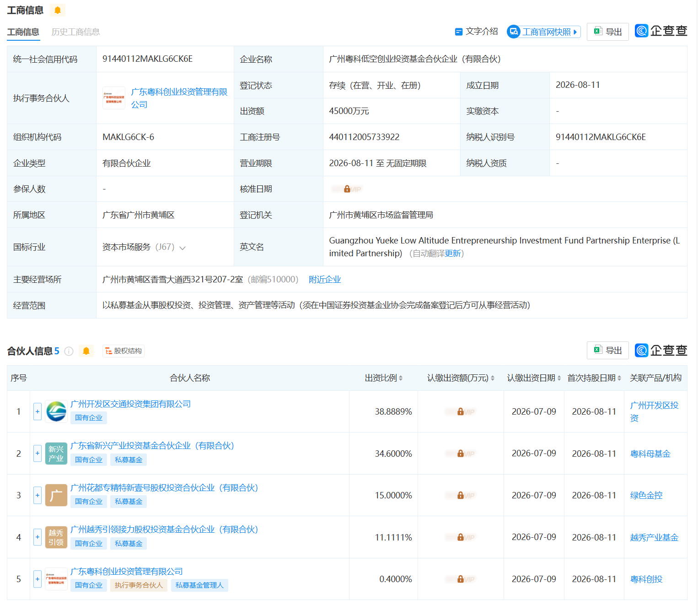Click the 广 tan logo icon in row 3
The image size is (698, 616).
coord(56,495)
